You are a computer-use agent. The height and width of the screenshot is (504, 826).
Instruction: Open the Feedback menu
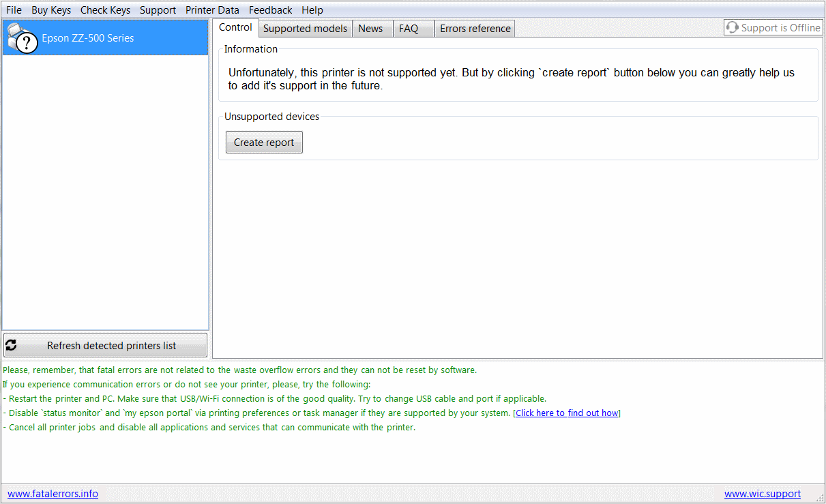click(270, 10)
